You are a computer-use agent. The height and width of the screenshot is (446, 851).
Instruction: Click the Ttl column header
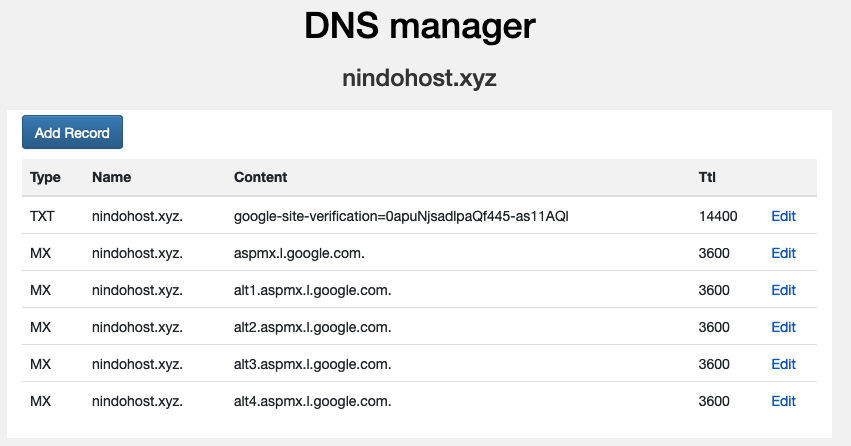click(x=707, y=177)
